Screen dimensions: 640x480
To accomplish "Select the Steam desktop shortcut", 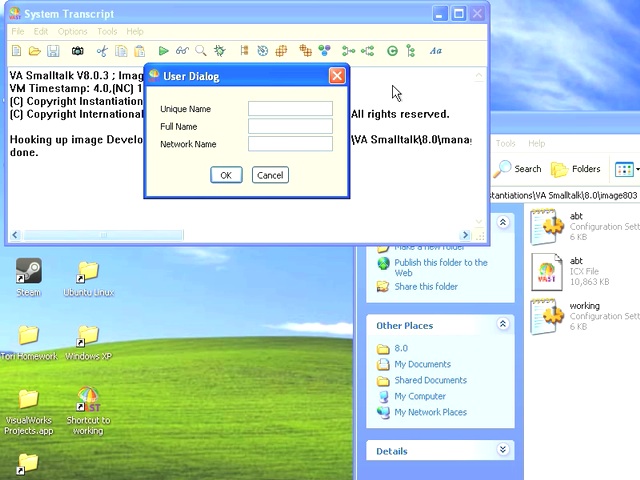I will pyautogui.click(x=29, y=277).
